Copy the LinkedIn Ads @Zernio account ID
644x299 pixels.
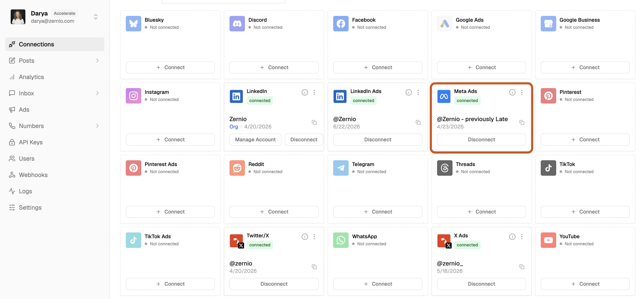418,122
